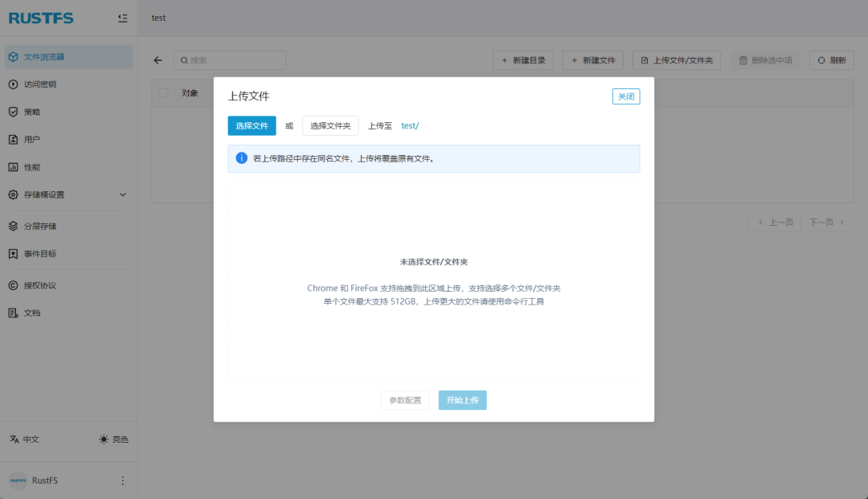868x499 pixels.
Task: Select the test breadcrumb at the top
Action: 158,18
